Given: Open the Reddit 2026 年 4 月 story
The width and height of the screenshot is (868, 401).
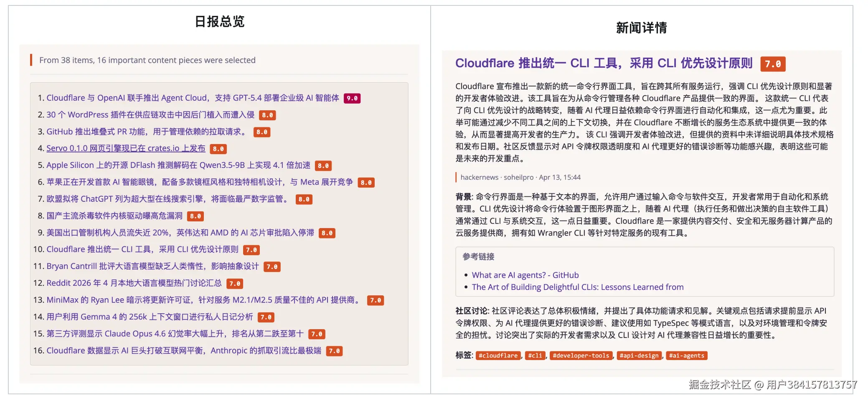Looking at the screenshot, I should point(134,283).
